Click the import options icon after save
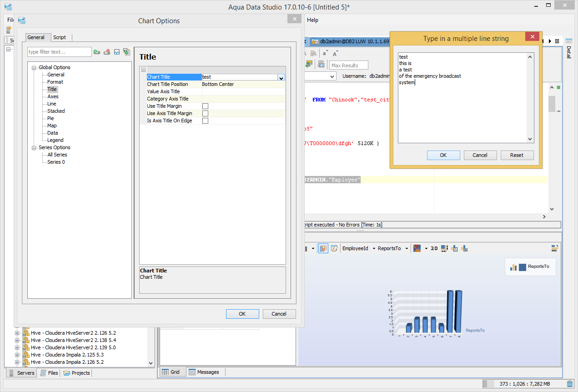The image size is (578, 392). tap(127, 52)
